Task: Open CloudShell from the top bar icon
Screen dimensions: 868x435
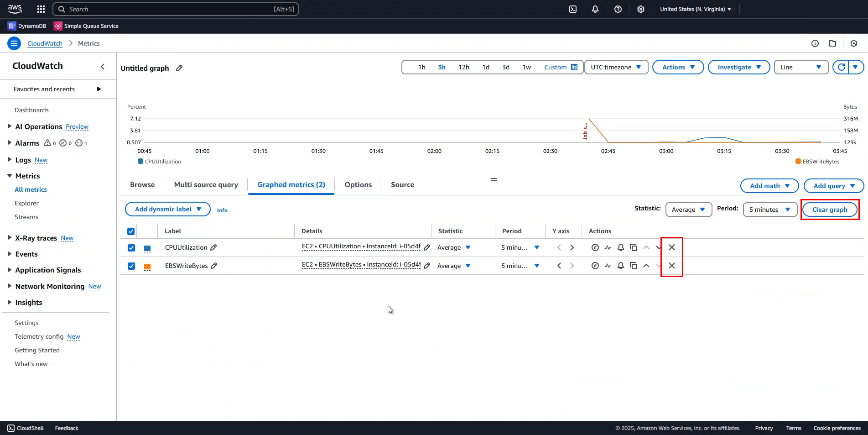Action: 573,9
